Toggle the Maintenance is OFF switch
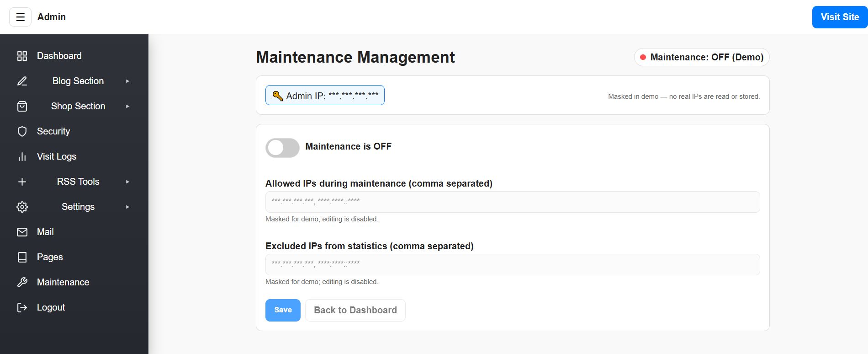This screenshot has height=354, width=868. 282,148
